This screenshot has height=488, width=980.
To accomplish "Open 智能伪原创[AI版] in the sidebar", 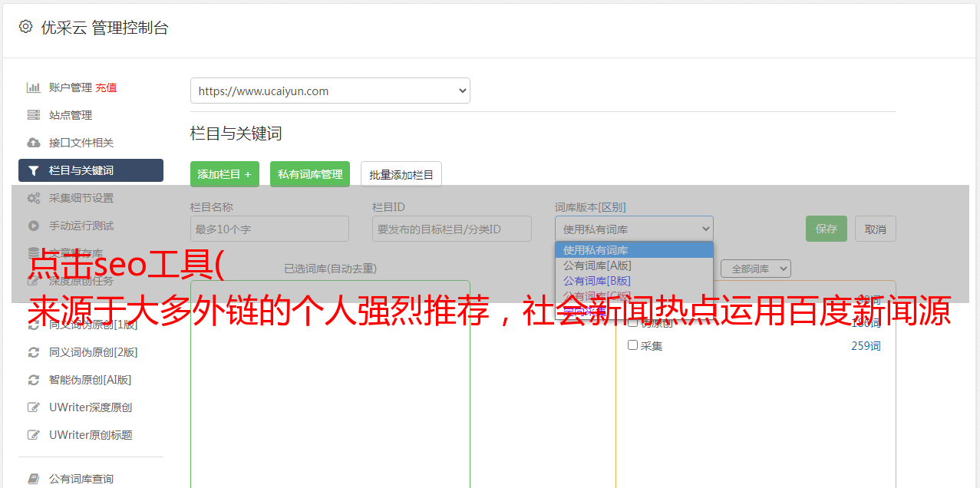I will coord(91,380).
